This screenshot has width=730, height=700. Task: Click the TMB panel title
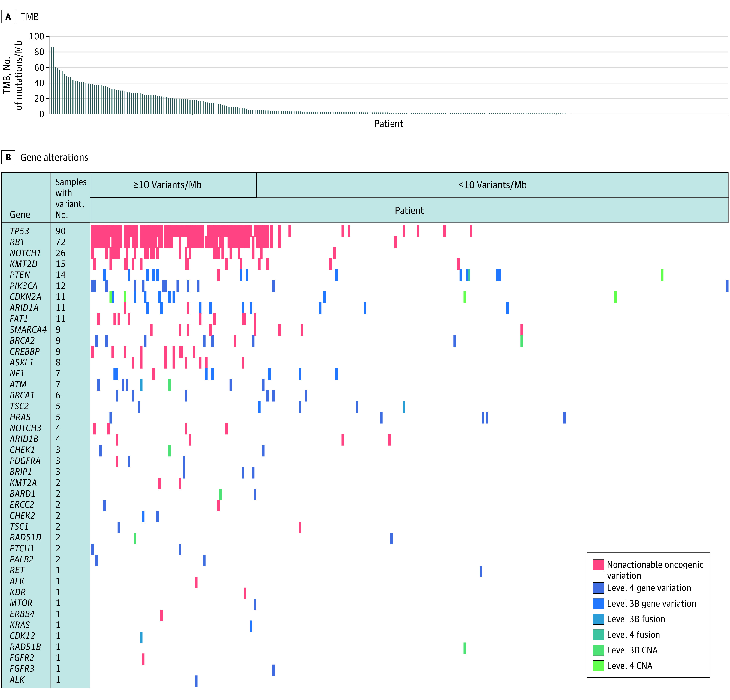[29, 17]
